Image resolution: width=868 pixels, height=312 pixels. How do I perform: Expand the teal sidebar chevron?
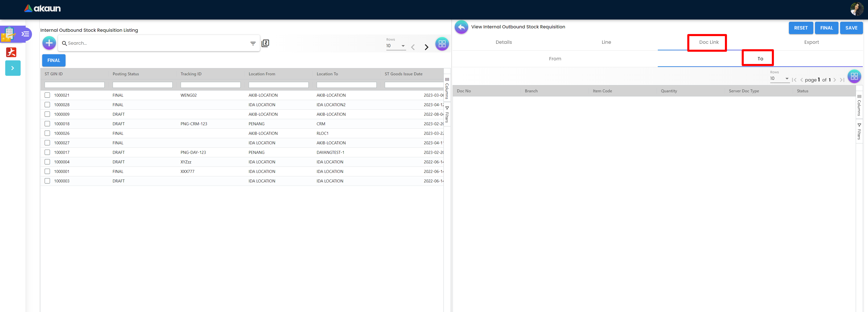(x=13, y=68)
